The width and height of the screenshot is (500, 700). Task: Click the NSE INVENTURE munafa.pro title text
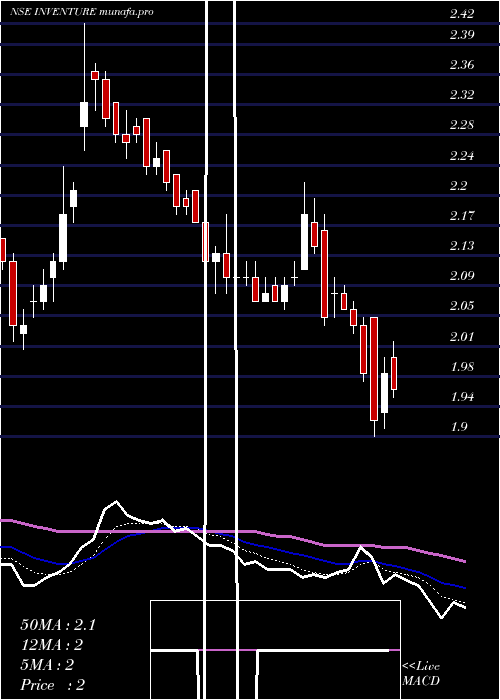[82, 12]
